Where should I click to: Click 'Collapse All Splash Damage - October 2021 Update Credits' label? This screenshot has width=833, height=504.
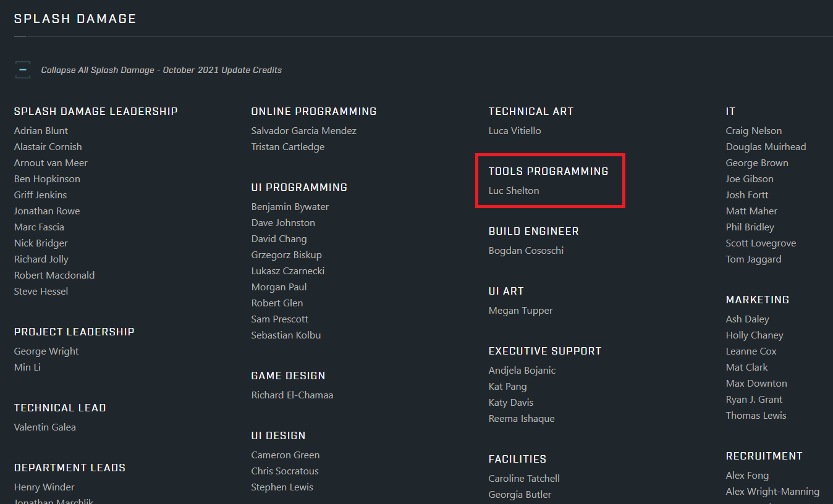pos(161,70)
